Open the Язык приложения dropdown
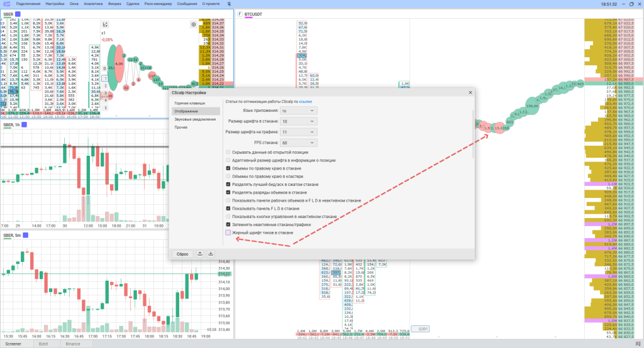The width and height of the screenshot is (644, 348). pyautogui.click(x=299, y=110)
